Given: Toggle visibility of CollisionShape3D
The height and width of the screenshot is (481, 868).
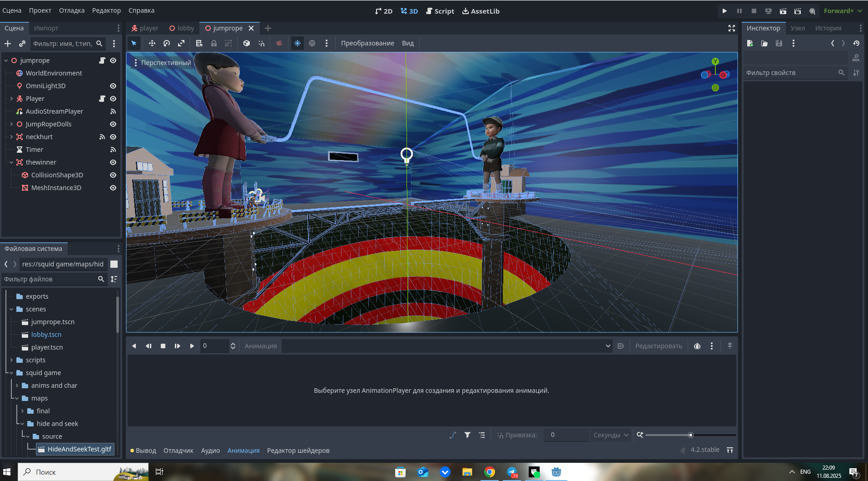Looking at the screenshot, I should 113,175.
